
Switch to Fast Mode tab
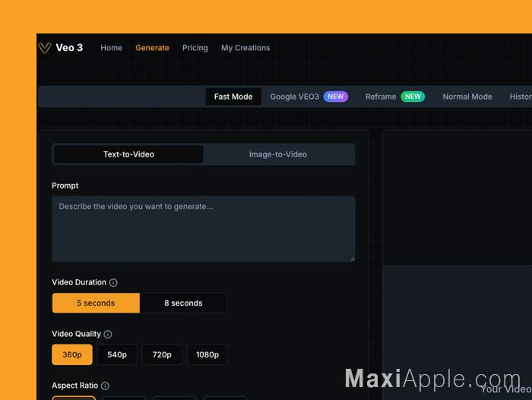tap(233, 97)
